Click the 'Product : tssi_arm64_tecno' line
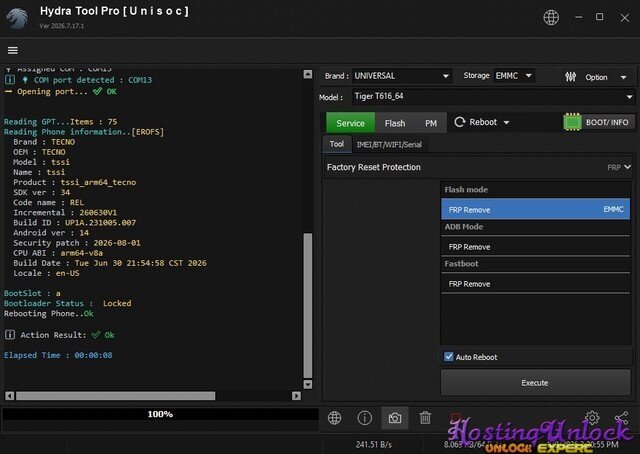 [75, 182]
